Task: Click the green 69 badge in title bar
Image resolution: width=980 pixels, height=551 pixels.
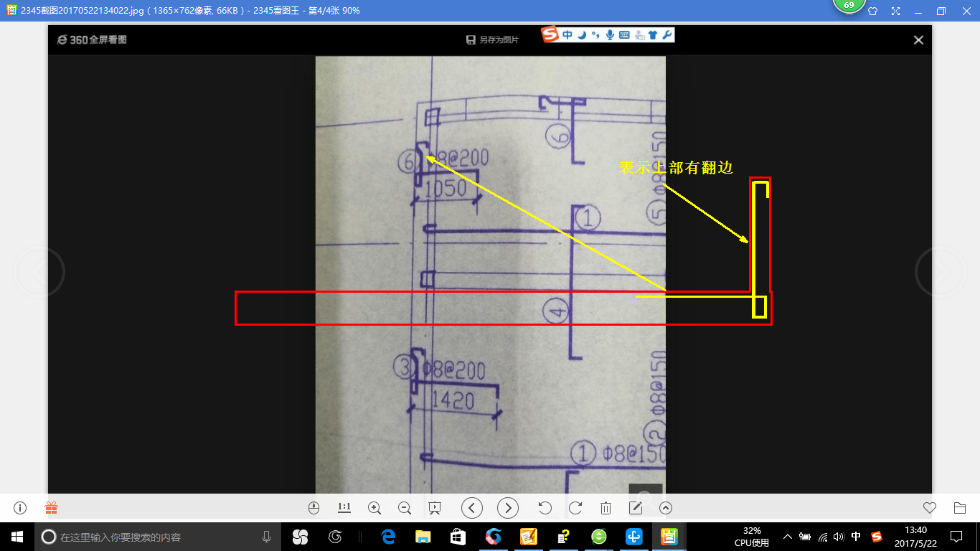Action: (x=849, y=5)
